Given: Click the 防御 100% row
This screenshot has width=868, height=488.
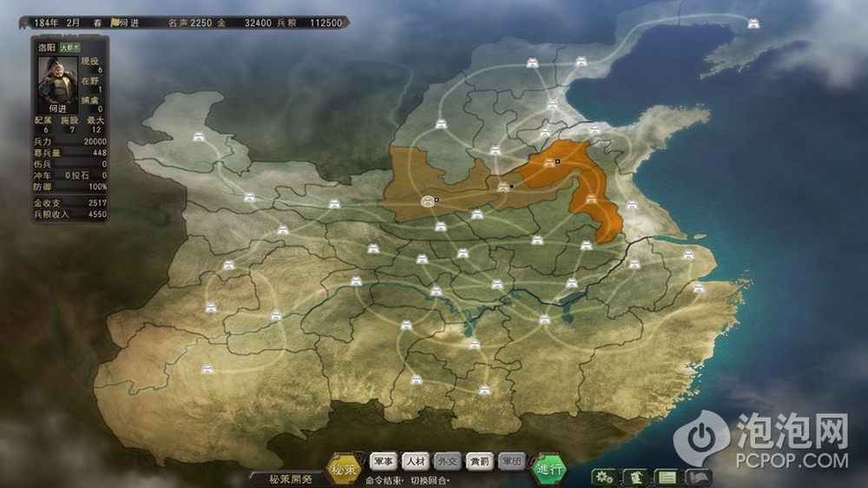Looking at the screenshot, I should [69, 187].
